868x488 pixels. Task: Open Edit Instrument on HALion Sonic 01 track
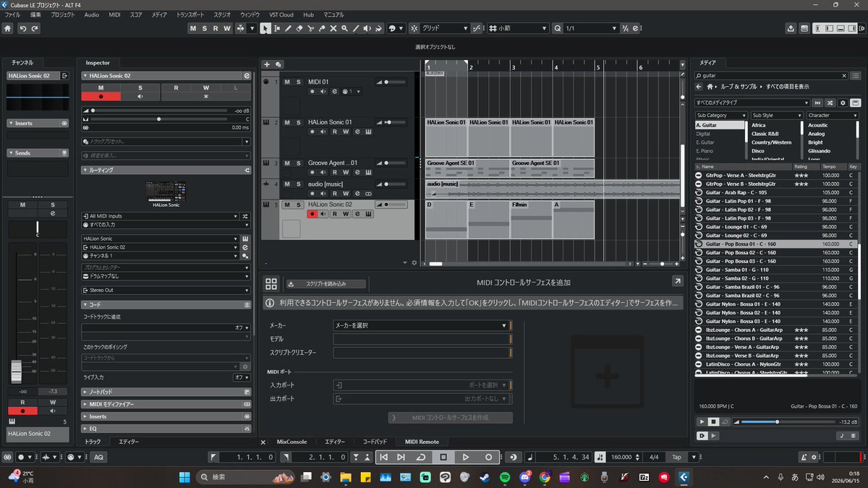(368, 132)
